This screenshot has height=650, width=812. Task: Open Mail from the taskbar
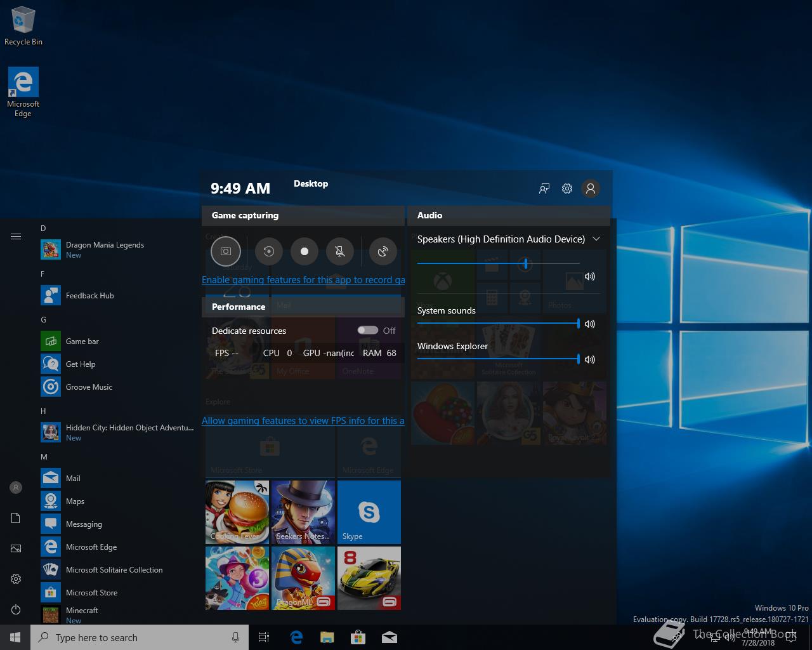coord(390,637)
